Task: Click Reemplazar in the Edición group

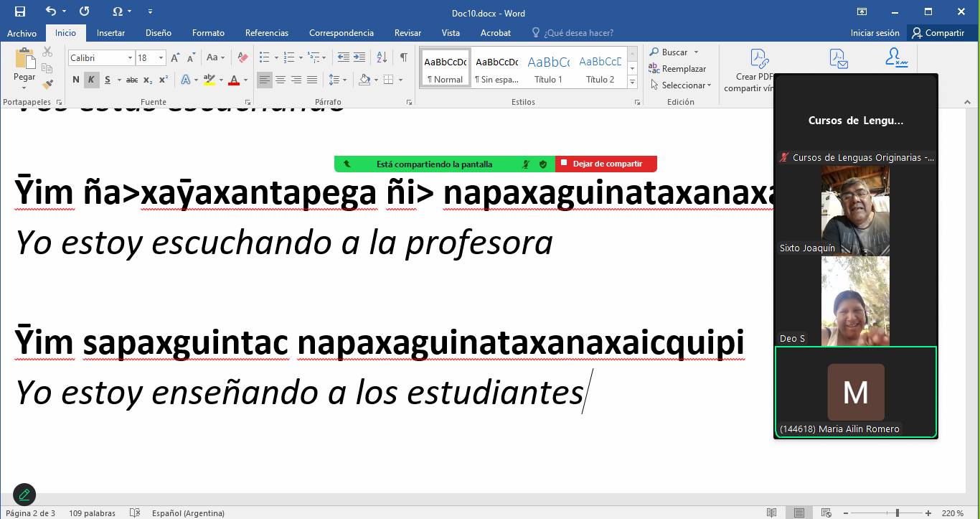Action: pyautogui.click(x=677, y=69)
